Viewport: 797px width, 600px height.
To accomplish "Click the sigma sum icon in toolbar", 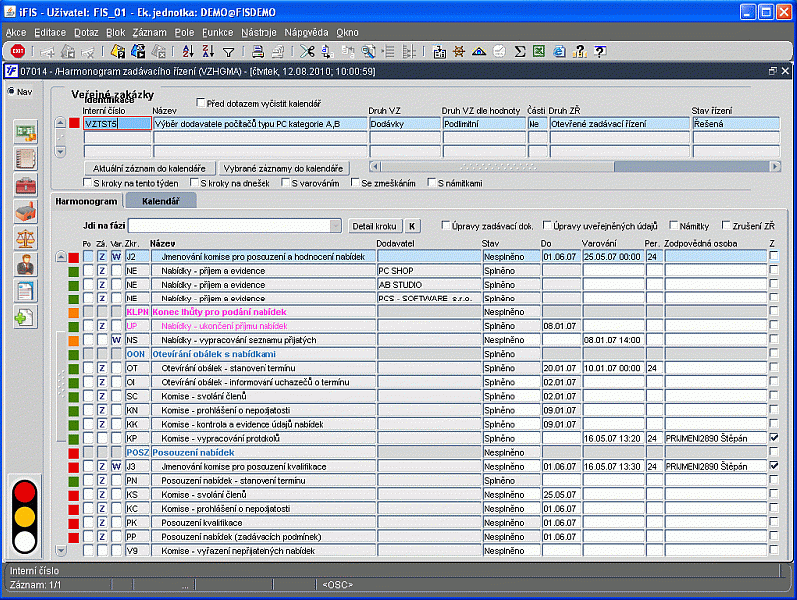I will pyautogui.click(x=520, y=51).
